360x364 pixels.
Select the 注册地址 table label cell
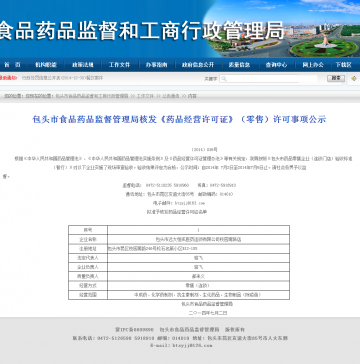[x=88, y=249]
